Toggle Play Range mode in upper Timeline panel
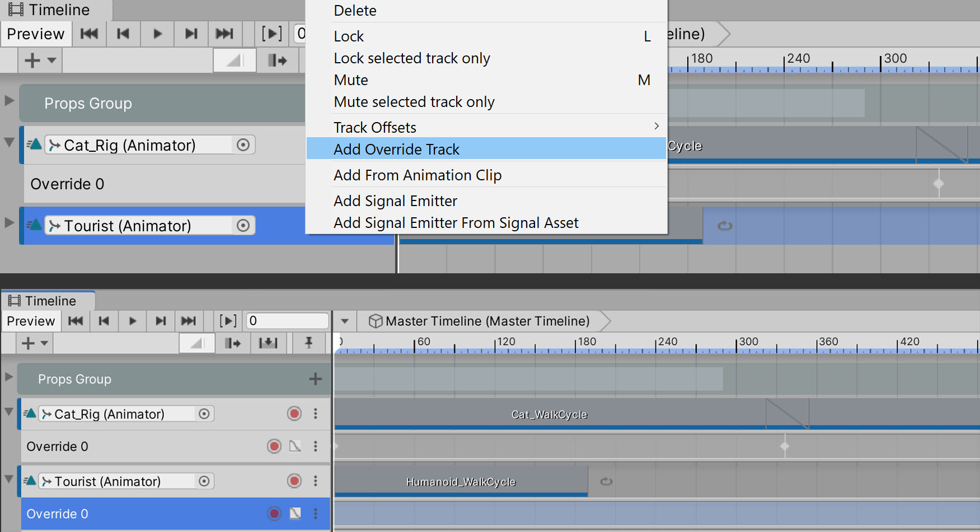980x532 pixels. pos(272,34)
